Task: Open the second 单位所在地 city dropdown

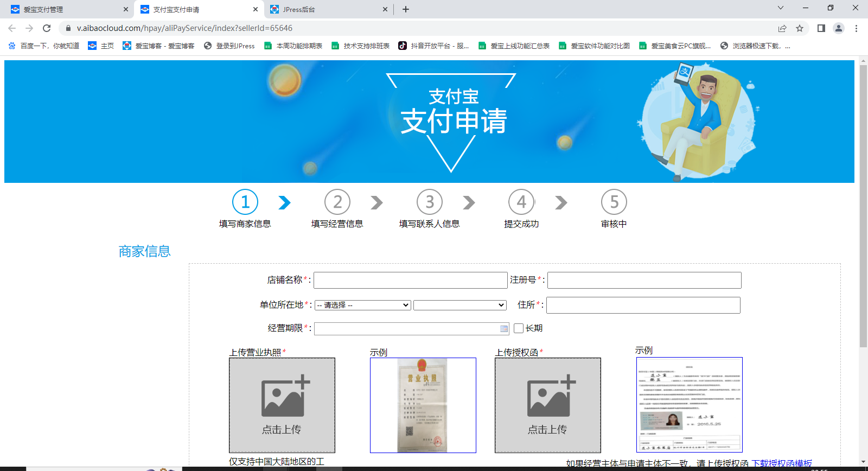Action: pos(459,305)
